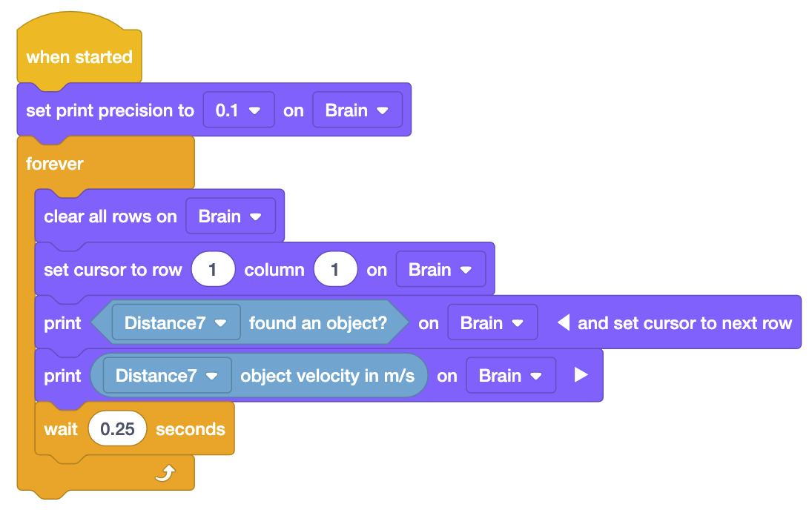The image size is (812, 510).
Task: Open the Brain dropdown on the first print block
Action: pyautogui.click(x=492, y=322)
